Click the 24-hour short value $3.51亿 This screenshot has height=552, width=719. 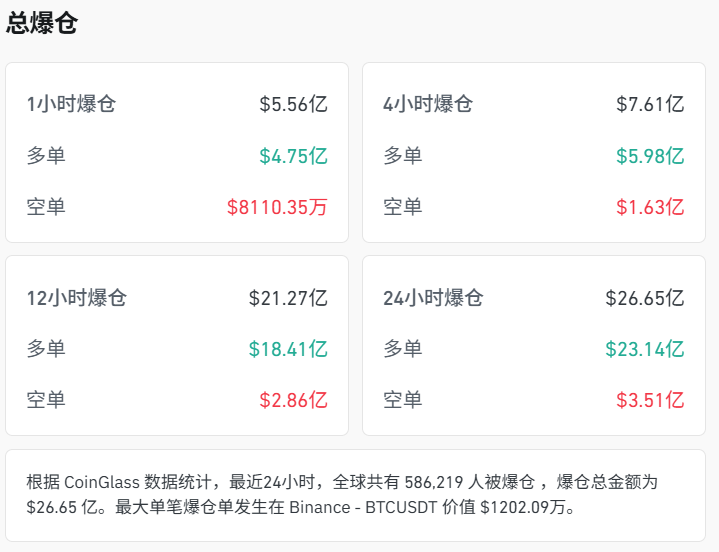[x=650, y=401]
